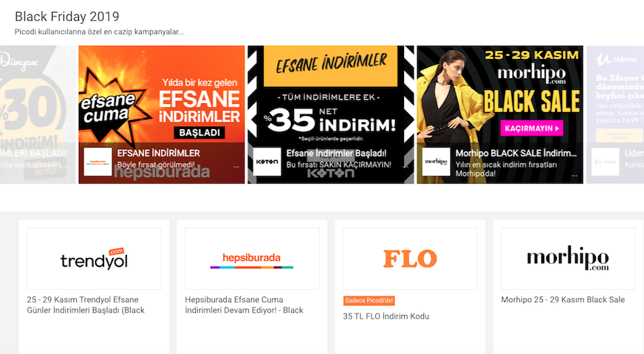Slide to previous faded %30 indirim banner
This screenshot has height=354, width=644.
click(x=38, y=114)
